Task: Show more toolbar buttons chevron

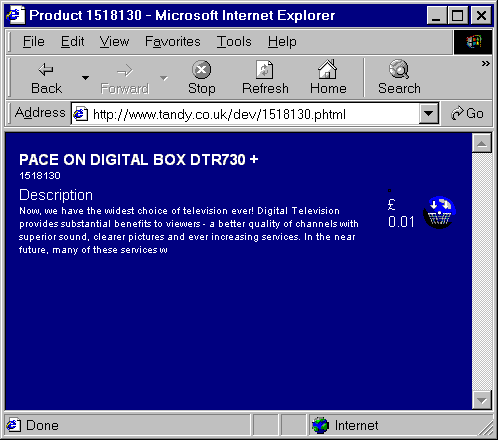Action: (486, 63)
